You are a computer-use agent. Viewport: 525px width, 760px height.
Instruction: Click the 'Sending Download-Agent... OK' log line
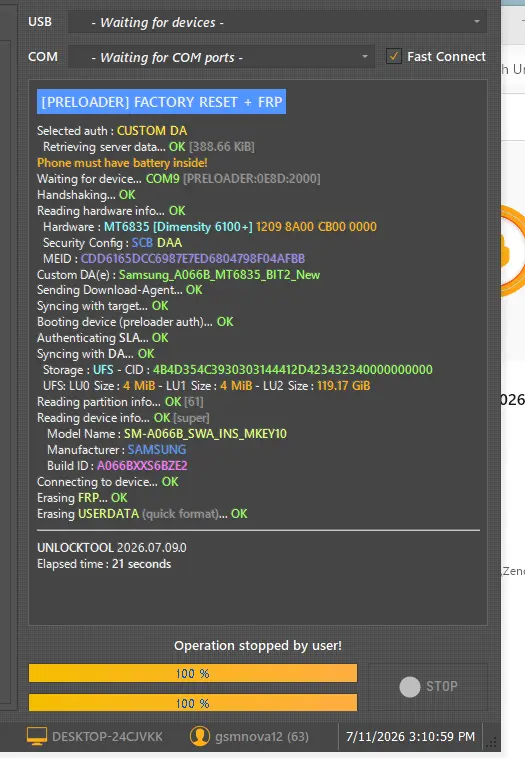coord(120,290)
